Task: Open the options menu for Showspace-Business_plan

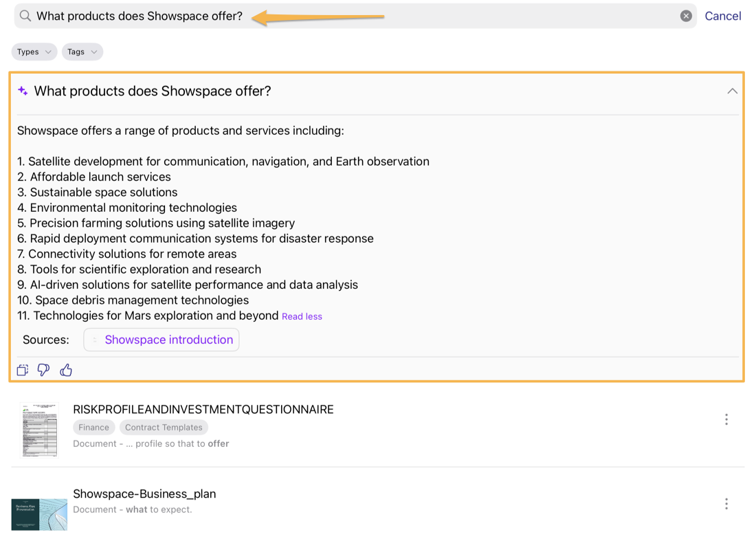Action: pyautogui.click(x=726, y=503)
